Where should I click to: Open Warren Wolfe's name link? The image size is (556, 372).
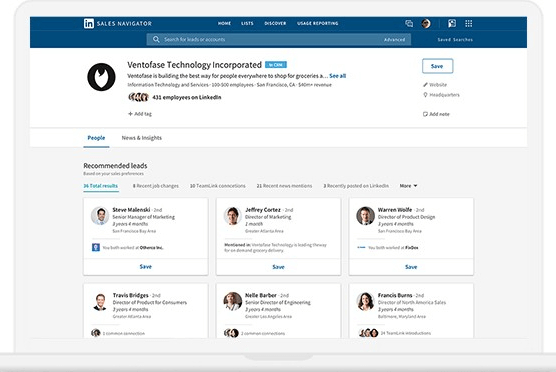pyautogui.click(x=395, y=210)
